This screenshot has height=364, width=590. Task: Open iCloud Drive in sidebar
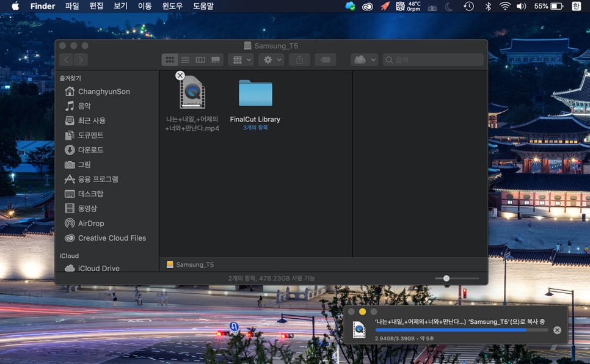pyautogui.click(x=92, y=268)
